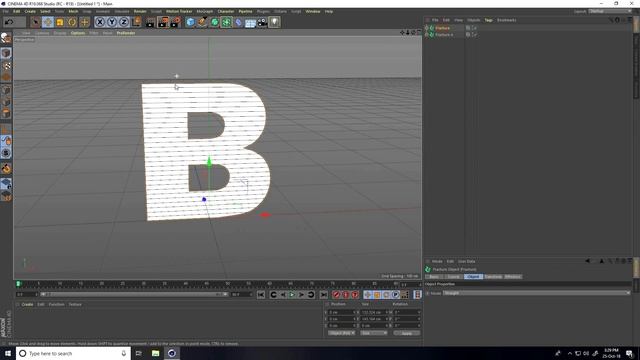Select Texture mode checkered icon in sidebar
This screenshot has width=640, height=360.
[6, 65]
